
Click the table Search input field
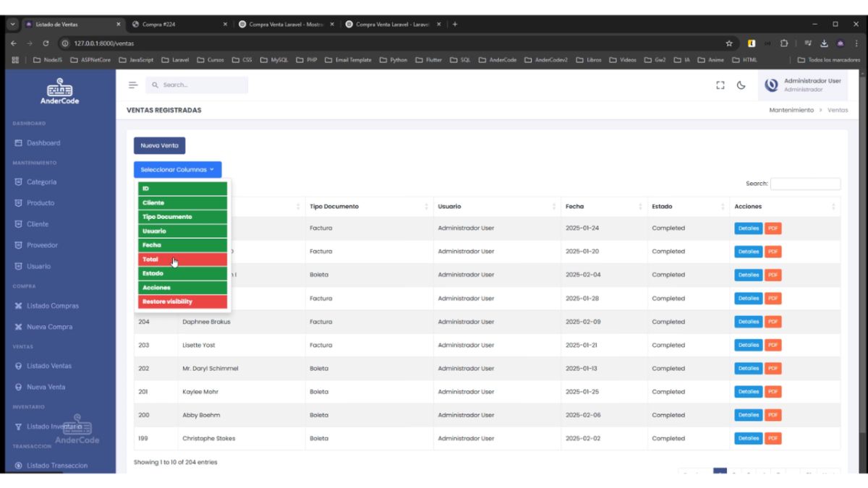805,184
